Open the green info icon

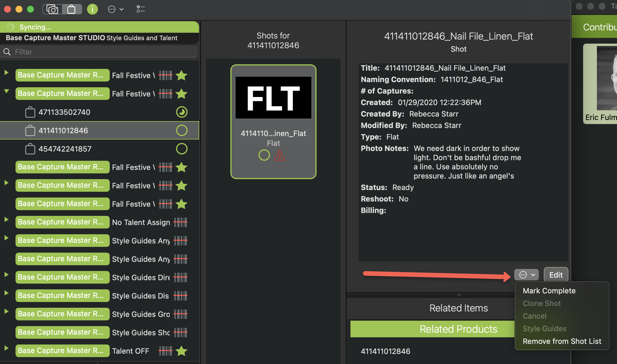[92, 9]
